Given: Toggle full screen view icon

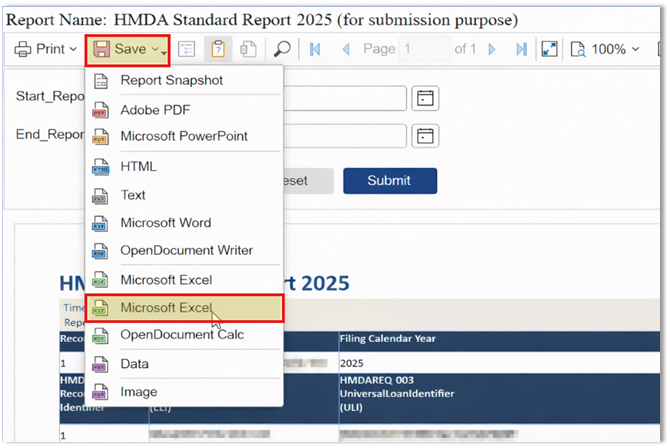Looking at the screenshot, I should pyautogui.click(x=549, y=49).
